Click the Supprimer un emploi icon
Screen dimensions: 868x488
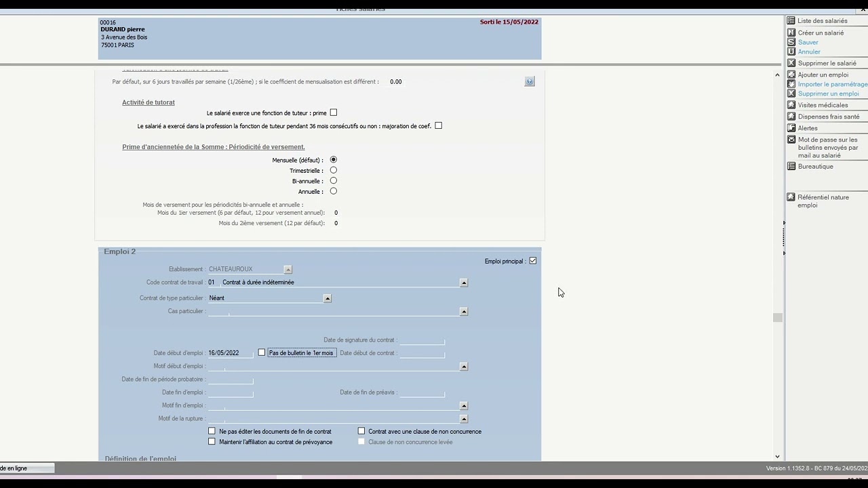pos(791,94)
